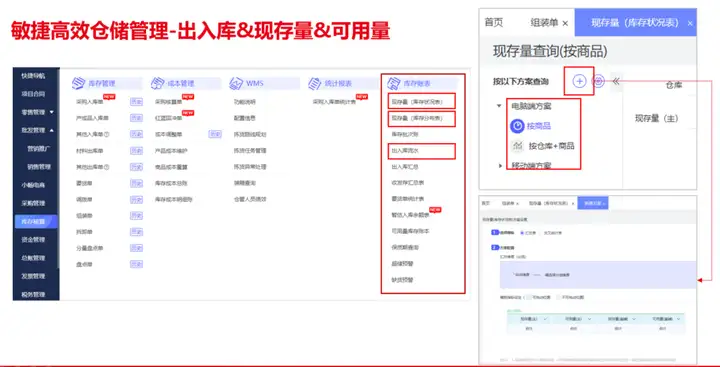
Task: Click the double-chevron collapse panel icon
Action: 616,81
